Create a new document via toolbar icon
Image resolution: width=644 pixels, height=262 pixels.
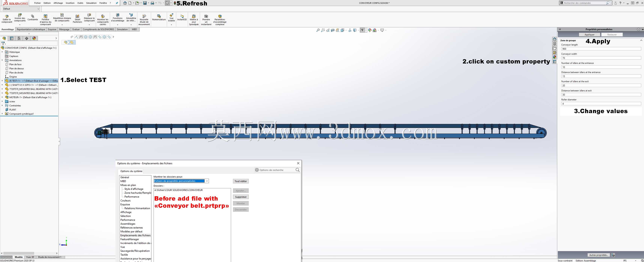click(x=130, y=3)
